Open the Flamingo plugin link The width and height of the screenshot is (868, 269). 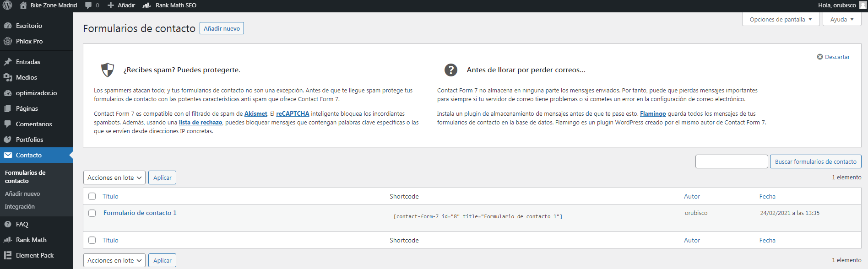point(653,113)
